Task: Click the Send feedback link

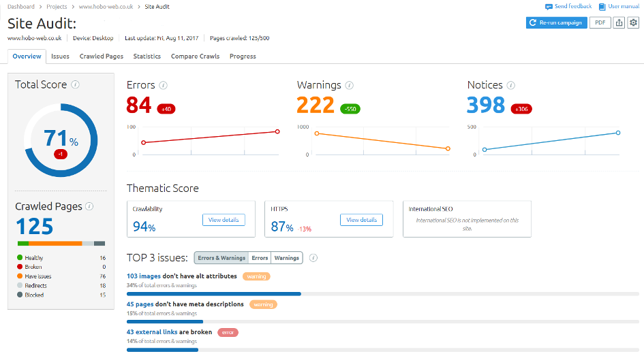Action: [x=568, y=6]
